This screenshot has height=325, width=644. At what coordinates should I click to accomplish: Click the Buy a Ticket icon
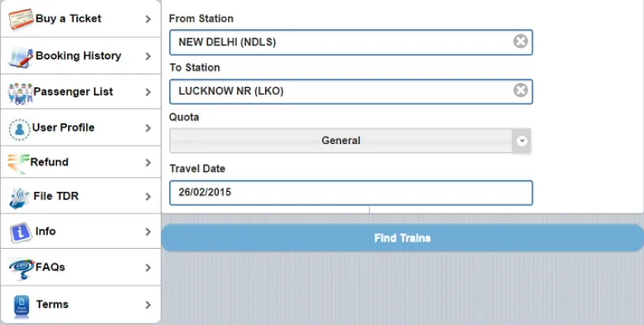click(x=20, y=19)
